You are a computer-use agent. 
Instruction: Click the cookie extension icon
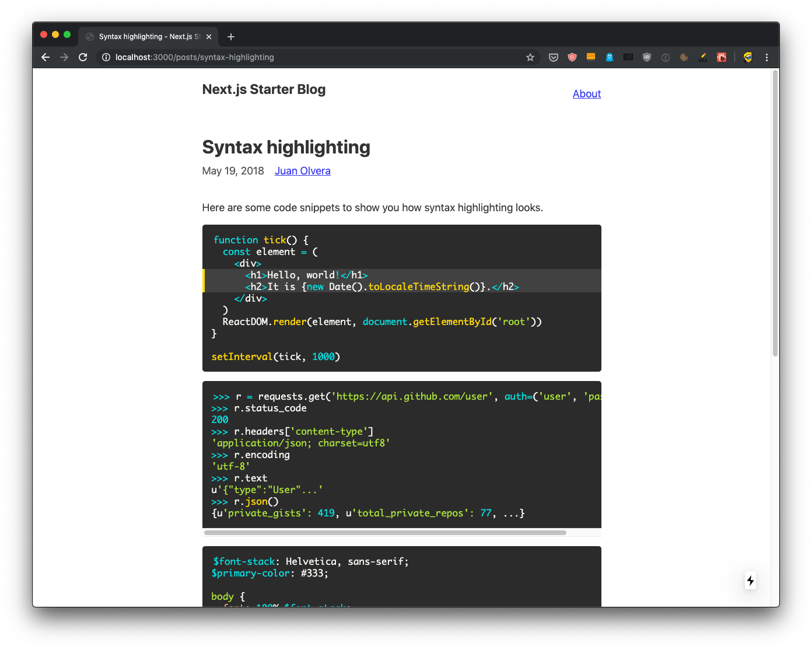pos(684,57)
